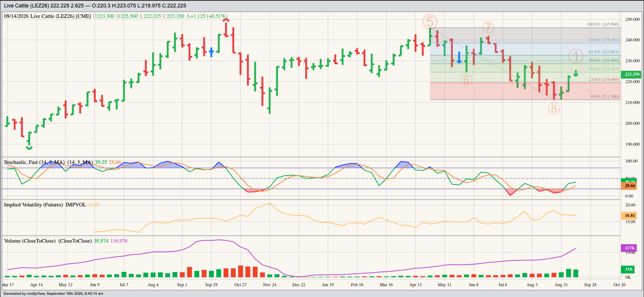The height and width of the screenshot is (297, 644).
Task: Click the circled wave 5 marker
Action: (x=430, y=22)
